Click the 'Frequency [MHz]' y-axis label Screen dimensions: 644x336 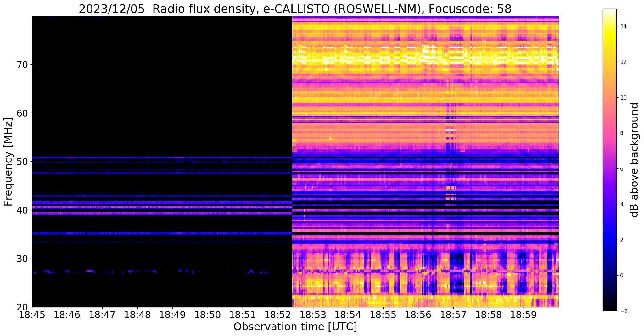point(8,162)
